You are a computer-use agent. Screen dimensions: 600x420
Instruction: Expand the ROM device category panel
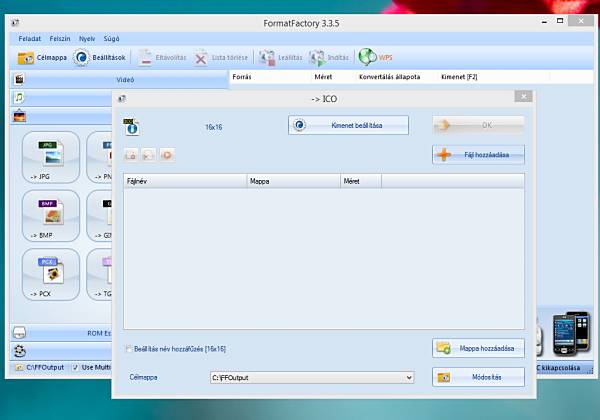[62, 333]
